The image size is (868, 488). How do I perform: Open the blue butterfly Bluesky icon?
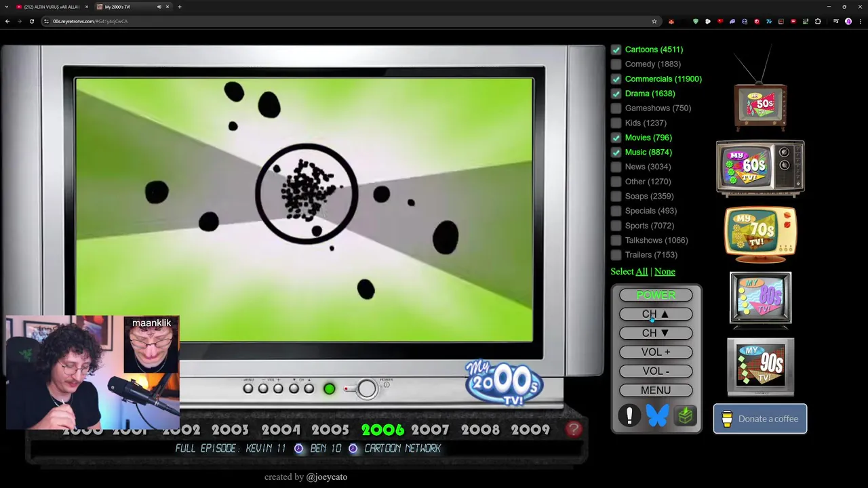point(657,415)
